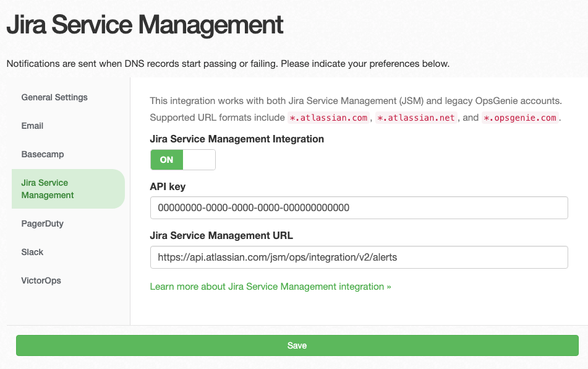Toggle the Jira Service Management Integration switch
Viewport: 588px width, 369px height.
[x=182, y=160]
